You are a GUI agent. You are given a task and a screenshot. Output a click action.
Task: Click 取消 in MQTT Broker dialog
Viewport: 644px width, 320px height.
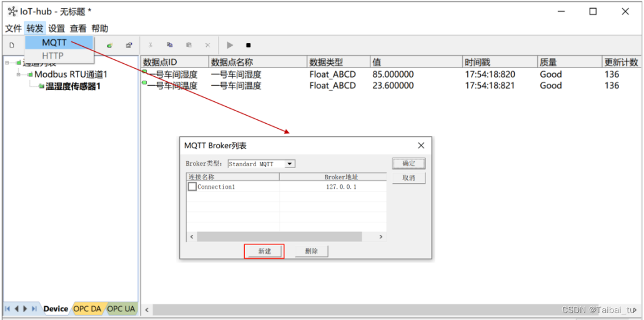pyautogui.click(x=409, y=178)
